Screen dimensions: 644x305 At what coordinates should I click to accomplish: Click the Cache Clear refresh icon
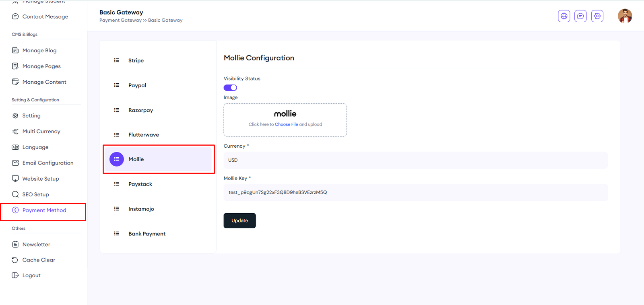click(15, 260)
